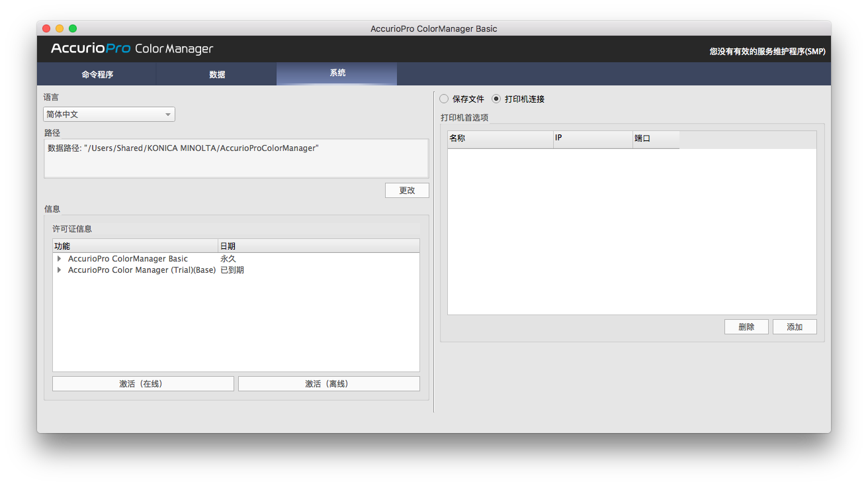This screenshot has height=486, width=868.
Task: Open the 数据 tab
Action: (217, 74)
